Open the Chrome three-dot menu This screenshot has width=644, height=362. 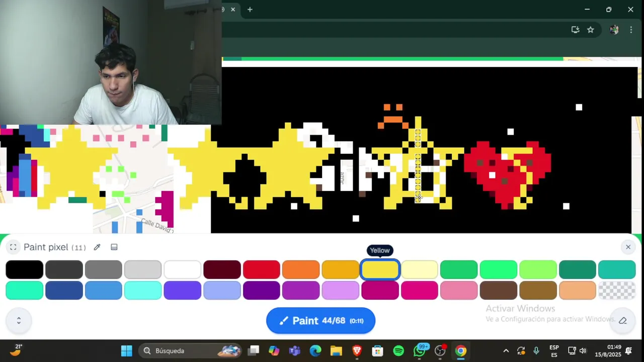(x=631, y=30)
